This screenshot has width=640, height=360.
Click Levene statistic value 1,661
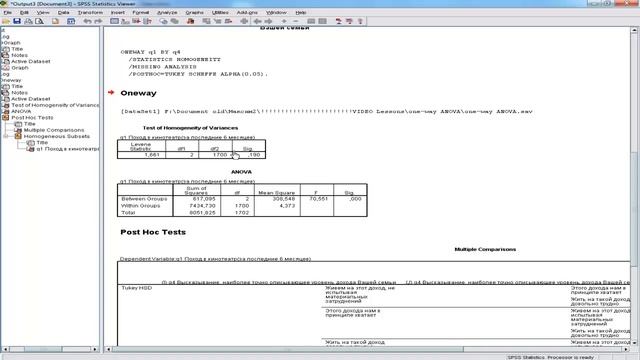coord(152,155)
